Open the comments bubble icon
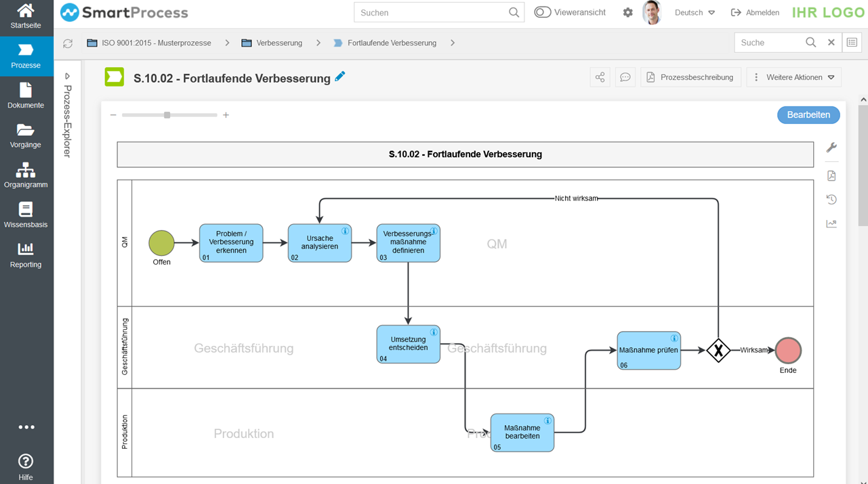Viewport: 868px width, 484px height. (625, 76)
